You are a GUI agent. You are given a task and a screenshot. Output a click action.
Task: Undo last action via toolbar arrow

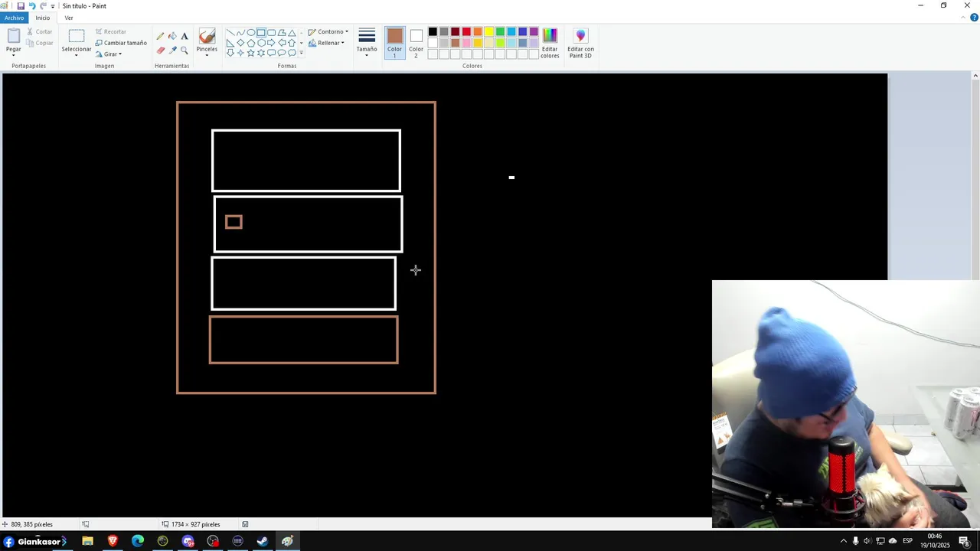32,5
